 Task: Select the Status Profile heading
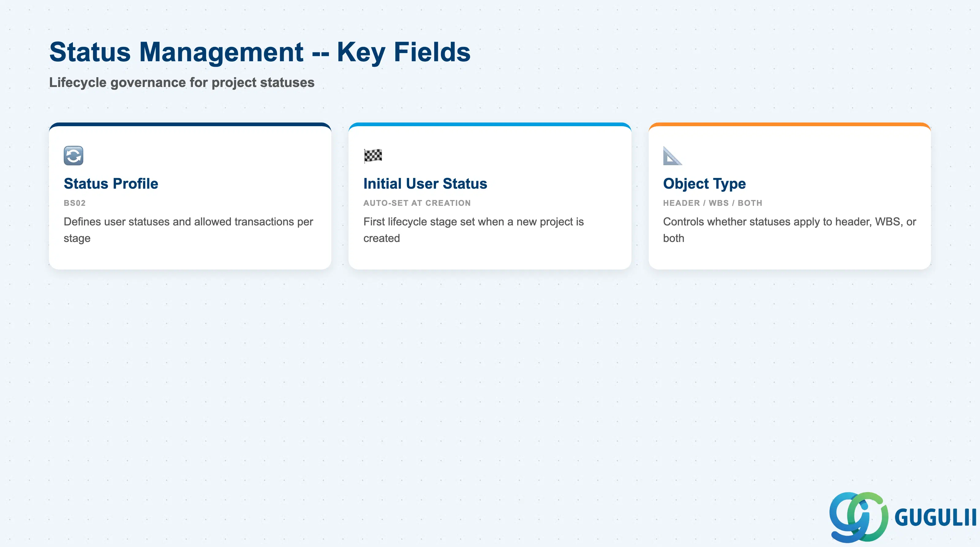point(111,183)
